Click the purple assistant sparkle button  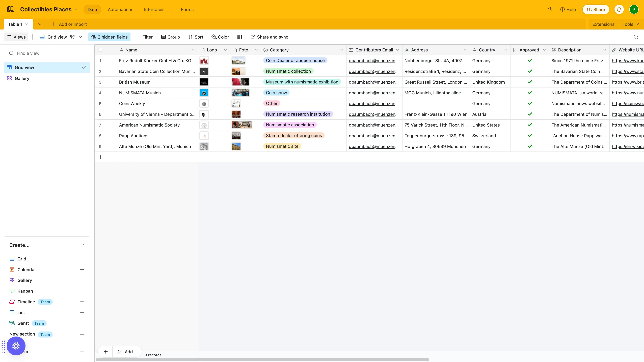pos(16,346)
